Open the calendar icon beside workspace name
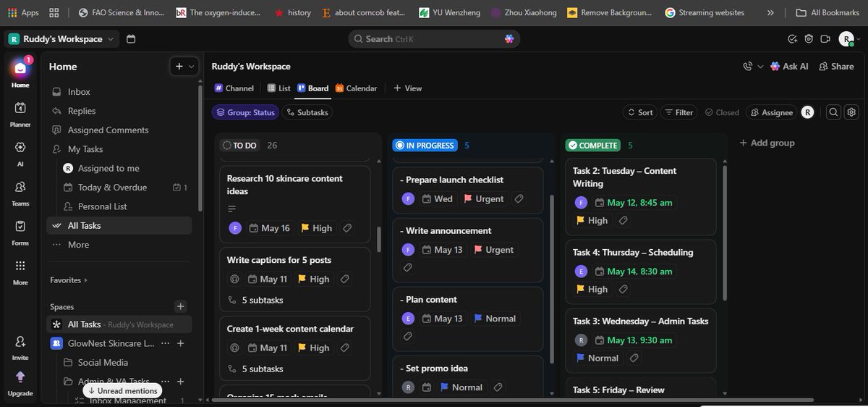 [131, 39]
